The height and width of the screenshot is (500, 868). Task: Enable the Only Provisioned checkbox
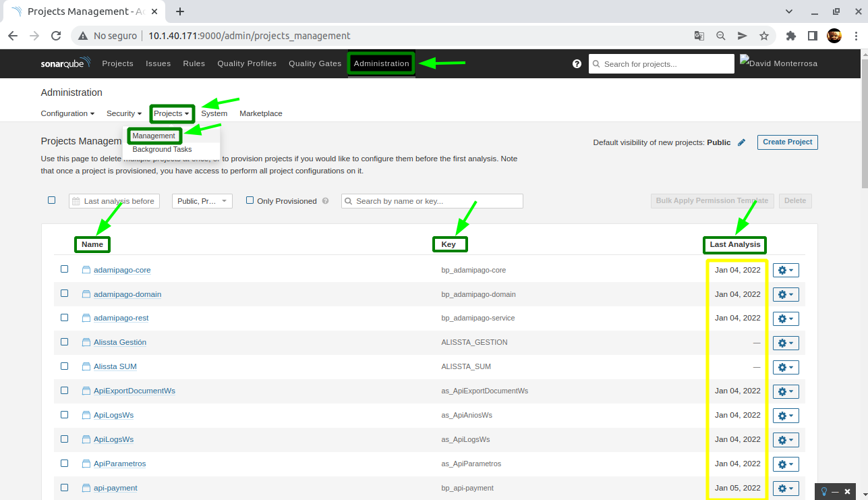(250, 200)
